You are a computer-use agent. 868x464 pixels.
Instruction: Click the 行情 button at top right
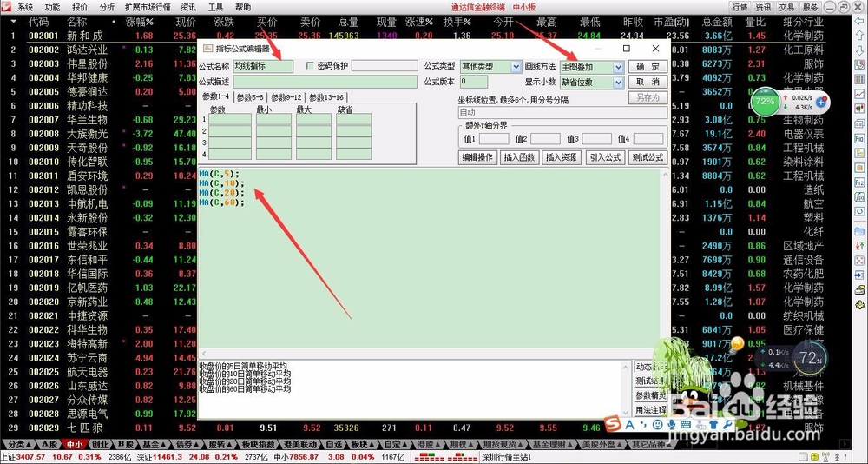(740, 7)
